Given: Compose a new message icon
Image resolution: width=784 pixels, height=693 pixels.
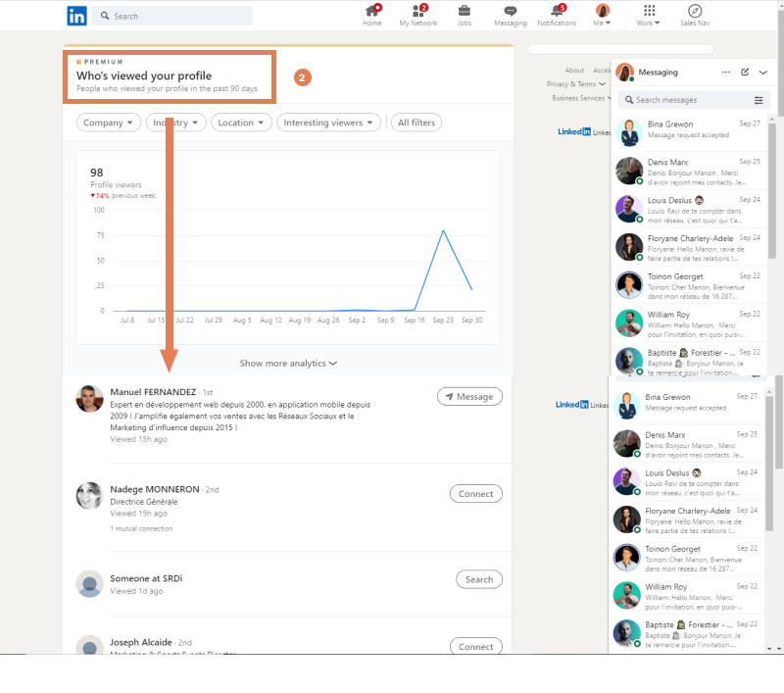Looking at the screenshot, I should [x=745, y=72].
